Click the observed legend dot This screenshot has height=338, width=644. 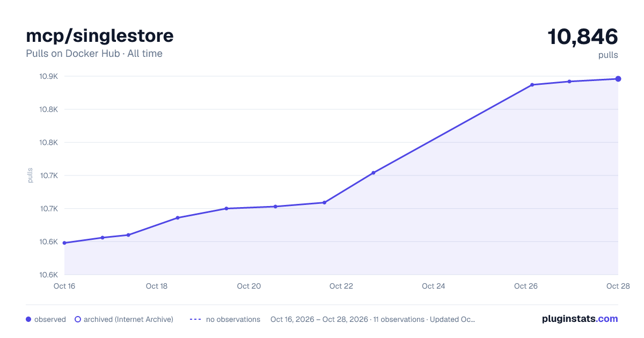pos(28,319)
